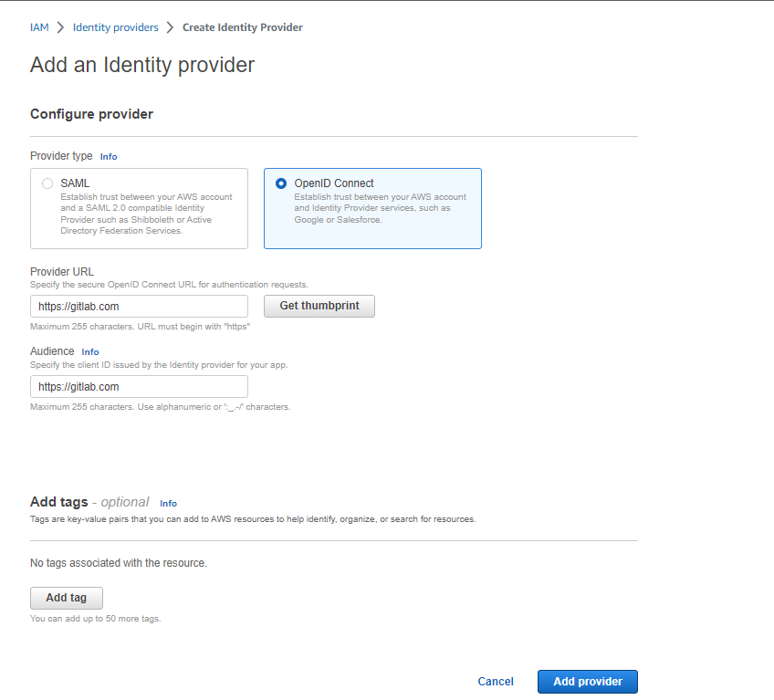Select the OpenID Connect radio button
774x700 pixels.
coord(282,183)
